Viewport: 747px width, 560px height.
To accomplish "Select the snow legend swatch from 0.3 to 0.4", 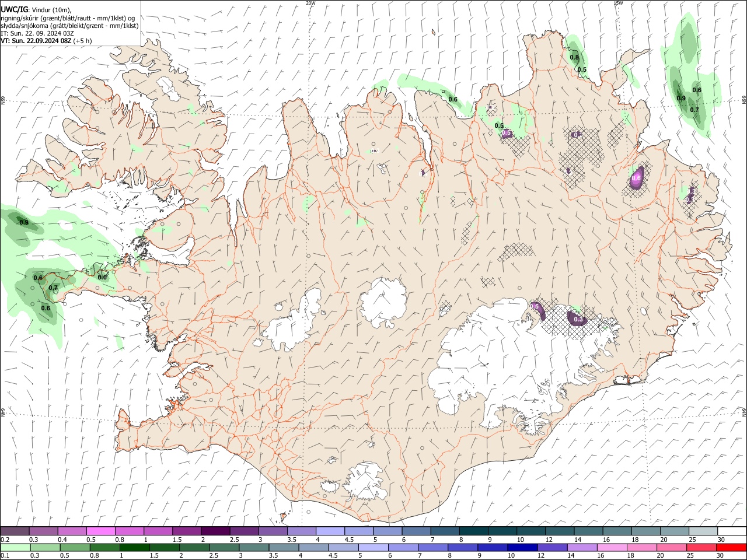I will coord(44,531).
